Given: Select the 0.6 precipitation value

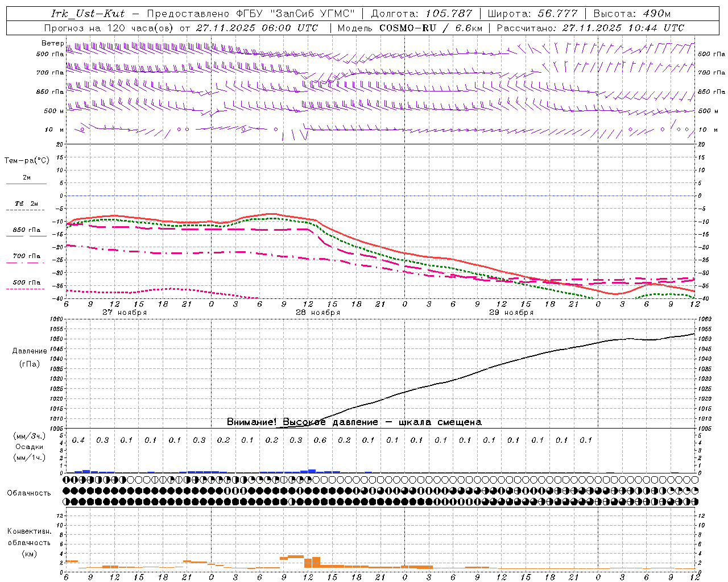Looking at the screenshot, I should point(320,440).
